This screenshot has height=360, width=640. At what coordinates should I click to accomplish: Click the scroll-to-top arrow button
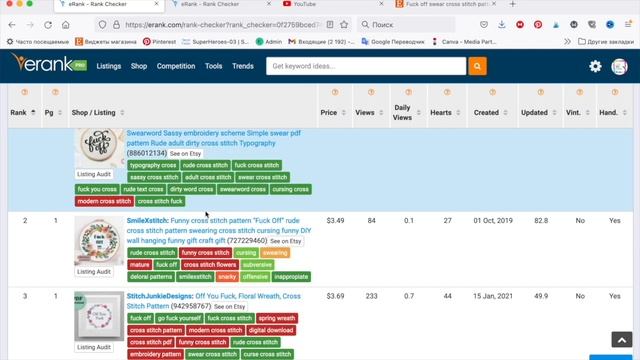click(622, 340)
